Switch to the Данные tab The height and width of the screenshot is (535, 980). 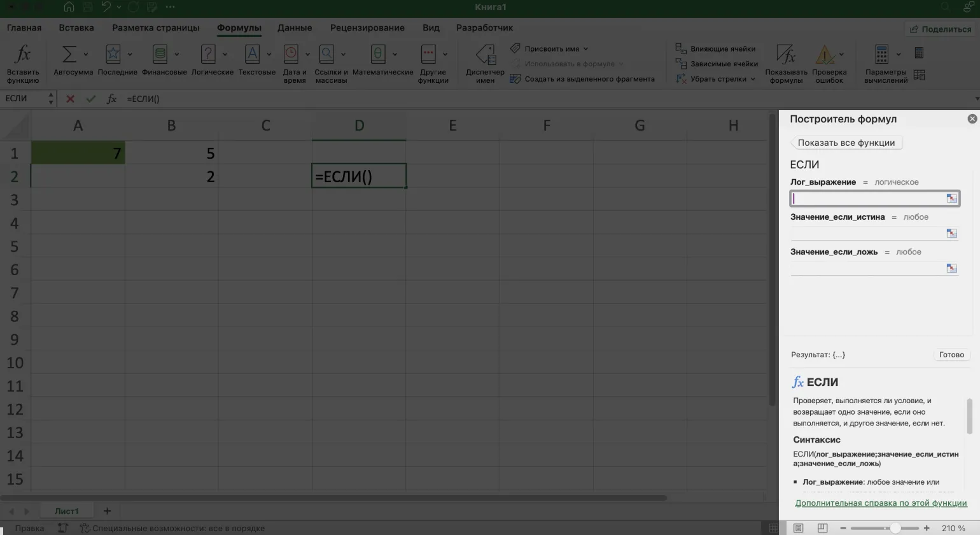point(295,28)
